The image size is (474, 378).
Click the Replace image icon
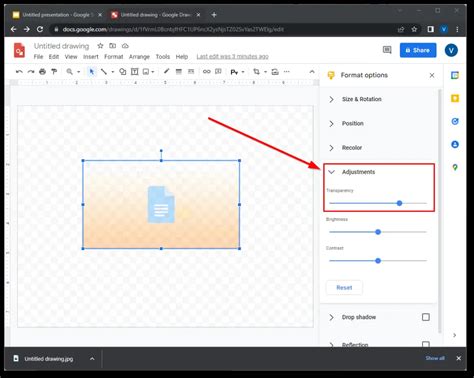[x=275, y=72]
